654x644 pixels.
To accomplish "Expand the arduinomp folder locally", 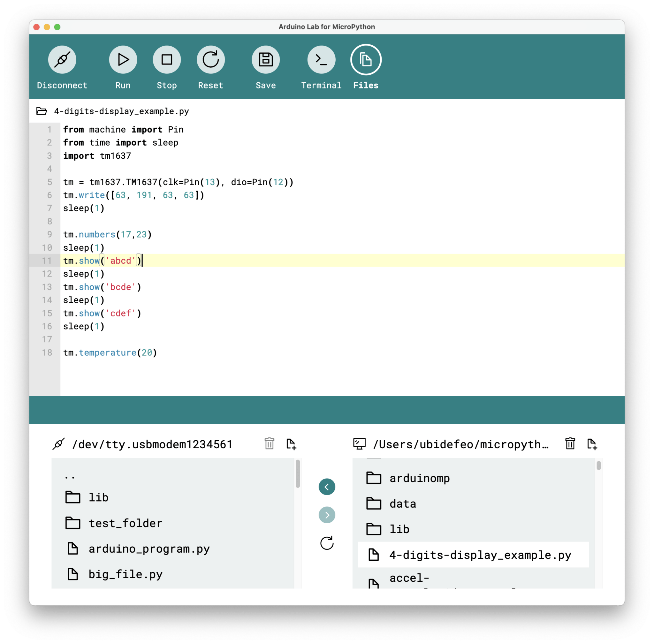I will pos(420,478).
